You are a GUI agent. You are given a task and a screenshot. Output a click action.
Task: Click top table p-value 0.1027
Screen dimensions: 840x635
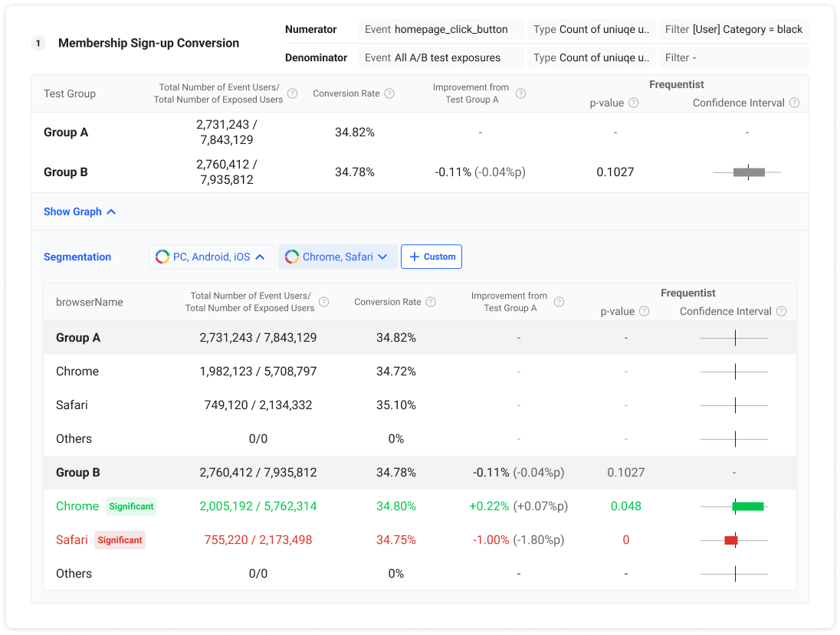coord(615,172)
